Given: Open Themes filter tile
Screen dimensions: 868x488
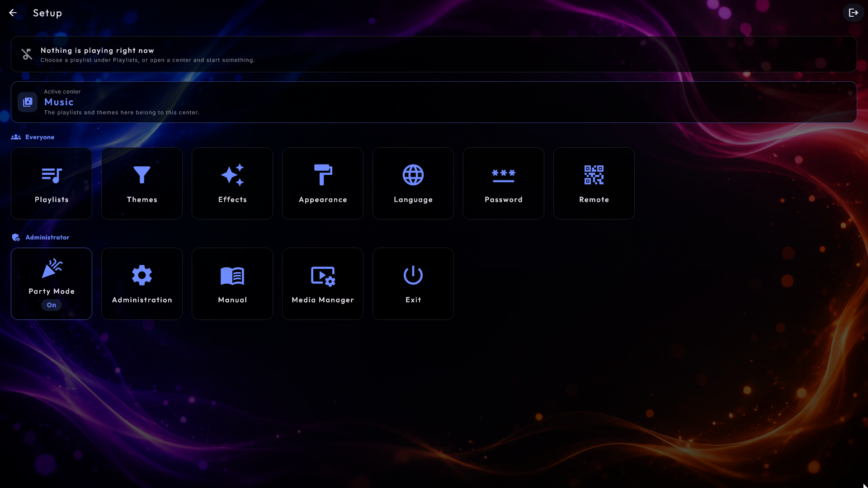Looking at the screenshot, I should point(142,183).
